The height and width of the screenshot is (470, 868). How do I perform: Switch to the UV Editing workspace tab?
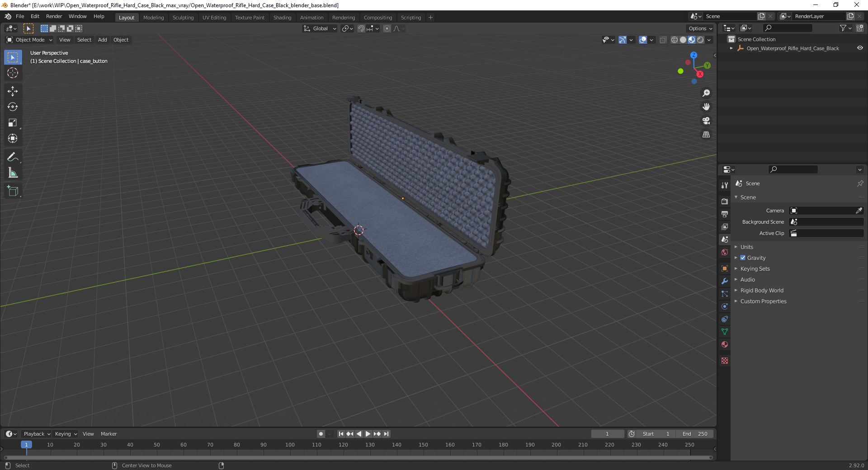point(214,18)
